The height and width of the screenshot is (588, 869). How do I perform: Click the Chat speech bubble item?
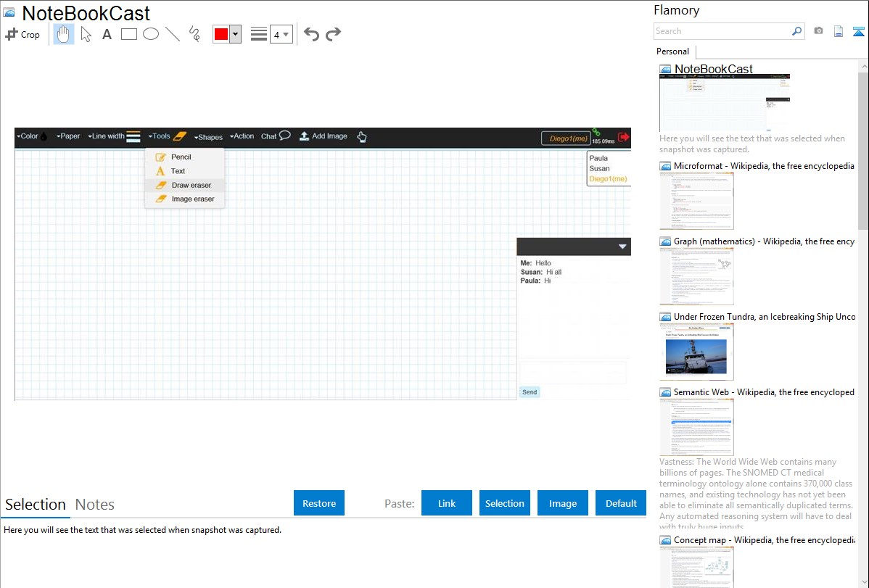(x=276, y=136)
